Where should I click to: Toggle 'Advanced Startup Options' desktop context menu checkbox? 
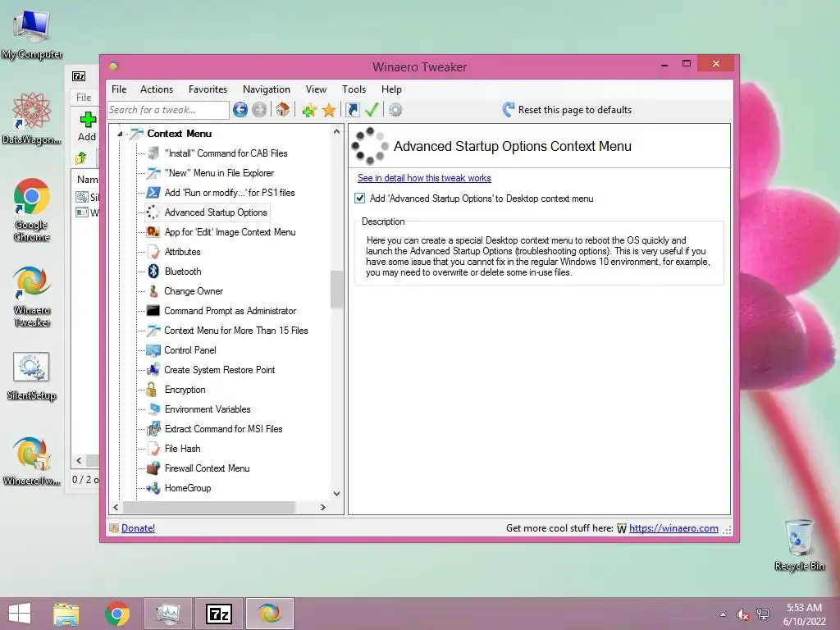pyautogui.click(x=360, y=199)
